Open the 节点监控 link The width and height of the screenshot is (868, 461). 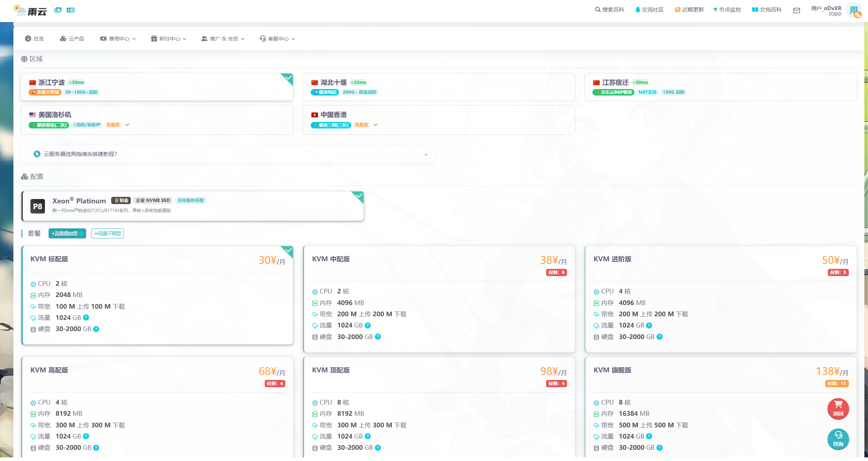727,10
